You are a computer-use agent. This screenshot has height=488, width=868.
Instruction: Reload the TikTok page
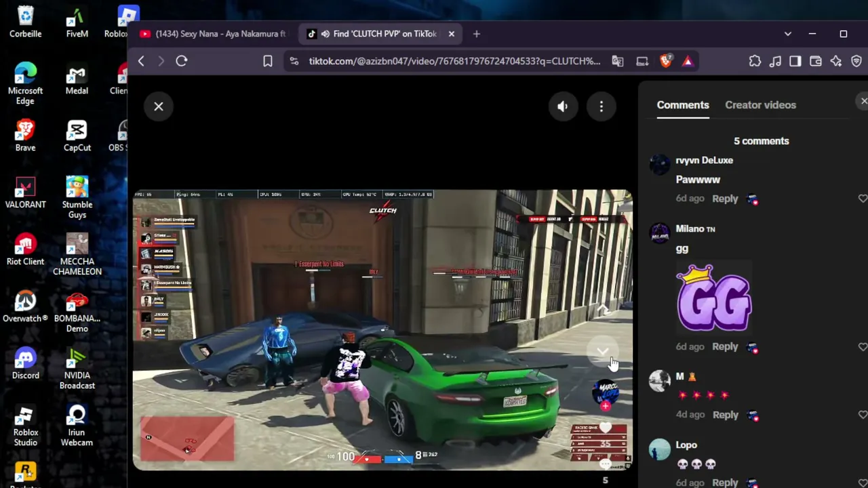coord(182,61)
